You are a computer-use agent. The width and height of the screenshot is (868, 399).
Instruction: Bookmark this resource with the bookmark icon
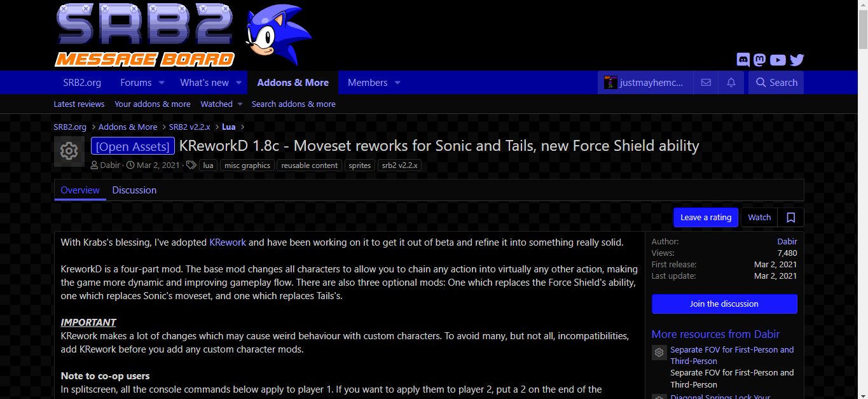pos(791,218)
